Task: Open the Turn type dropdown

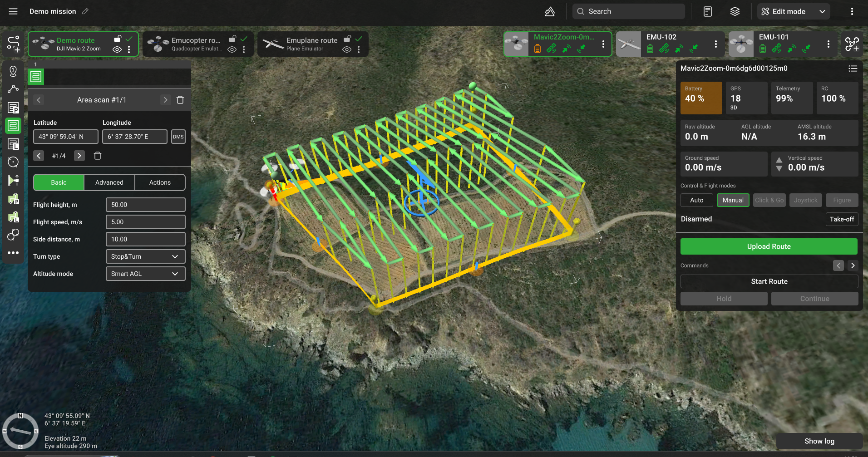Action: coord(145,256)
